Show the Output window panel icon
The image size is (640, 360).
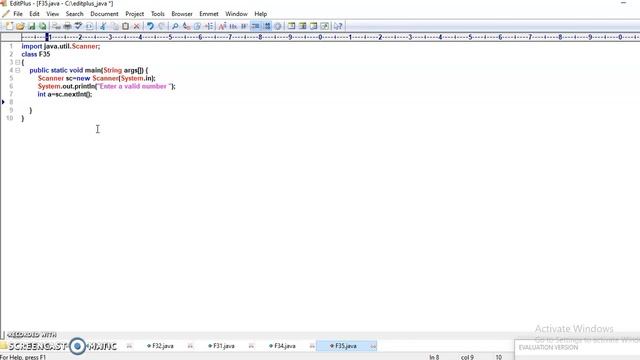[314, 26]
